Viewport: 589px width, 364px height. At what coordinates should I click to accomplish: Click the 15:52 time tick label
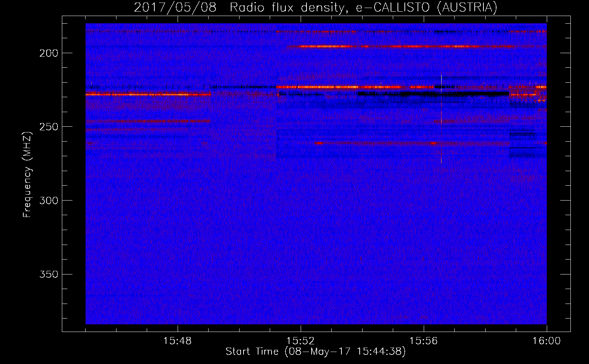pos(301,341)
